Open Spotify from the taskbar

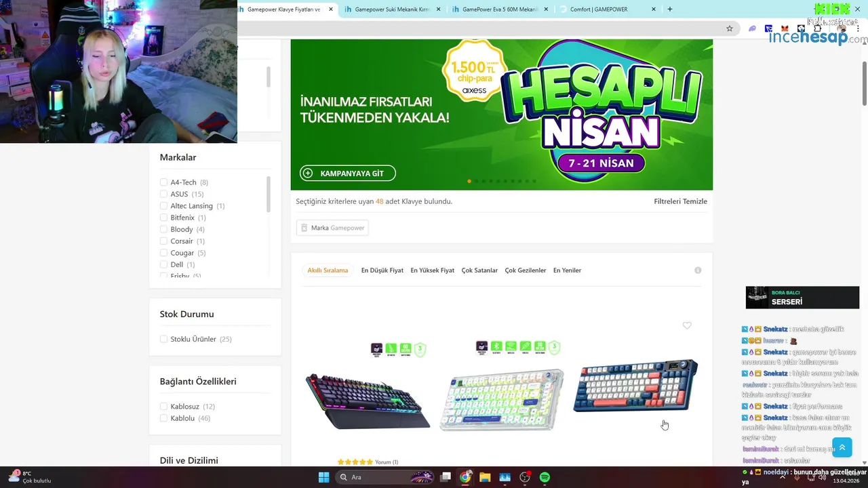545,477
